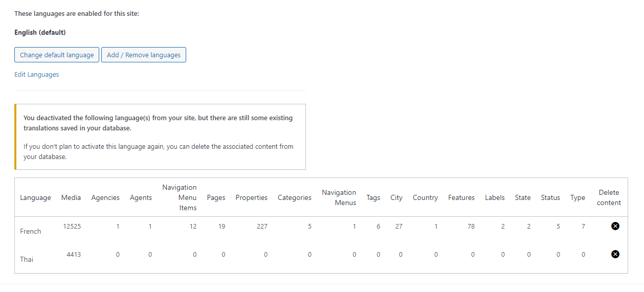This screenshot has height=292, width=644.
Task: Select French Properties count 227
Action: (x=262, y=226)
